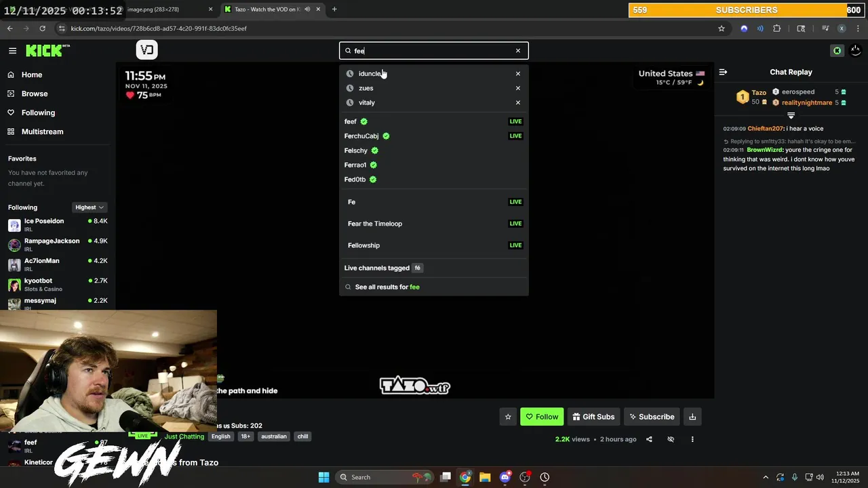868x488 pixels.
Task: Bookmark this page with the star
Action: 722,28
